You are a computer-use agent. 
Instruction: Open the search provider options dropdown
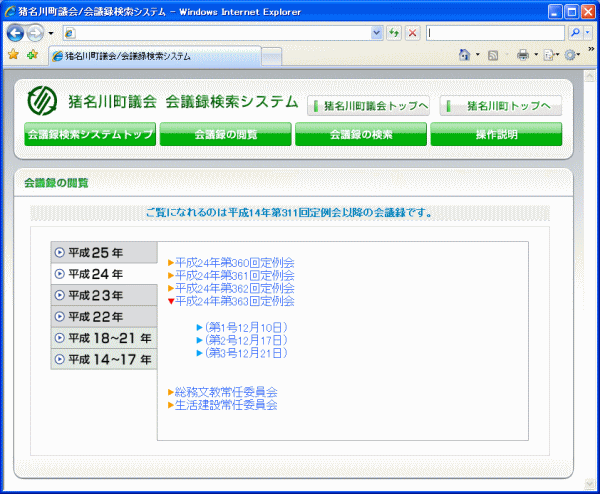pos(588,33)
